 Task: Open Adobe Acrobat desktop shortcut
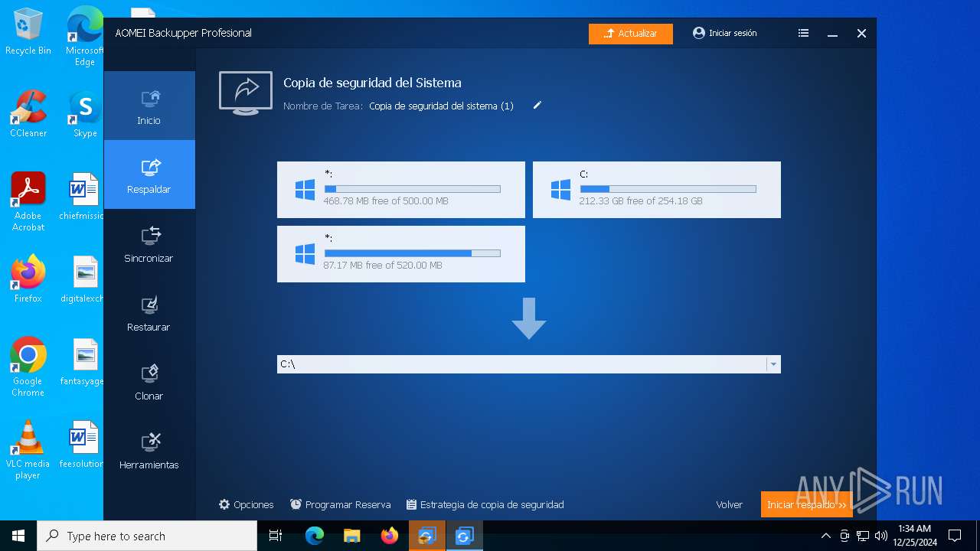[x=28, y=201]
